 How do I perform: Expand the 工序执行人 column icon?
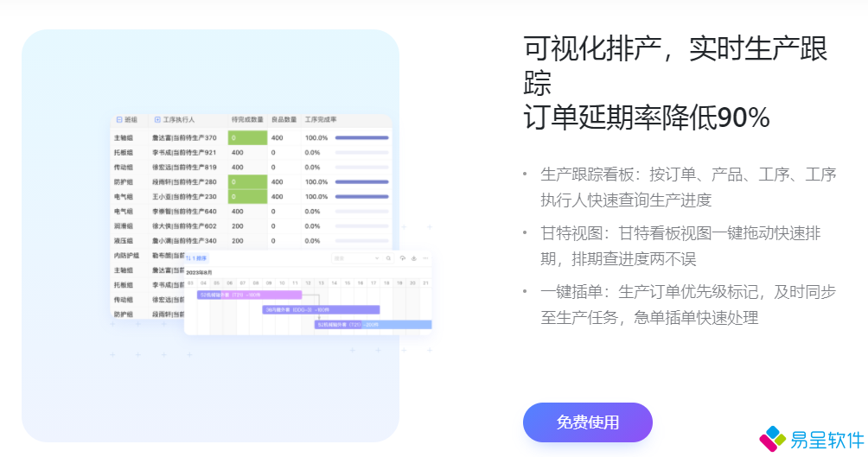click(158, 120)
